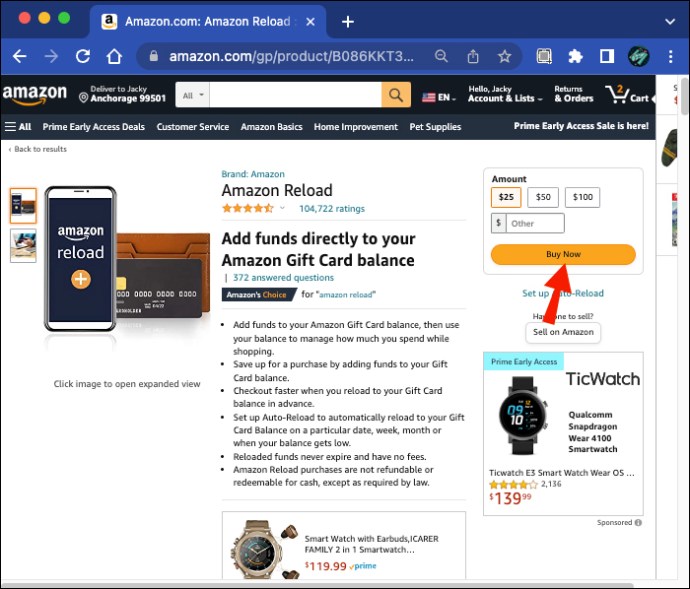Click the Buy Now button
This screenshot has width=690, height=589.
click(x=563, y=254)
